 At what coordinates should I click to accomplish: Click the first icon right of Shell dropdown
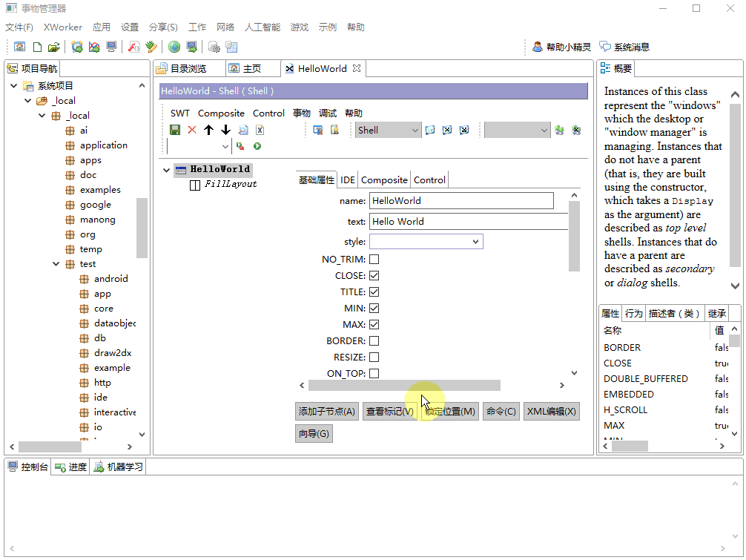point(430,130)
